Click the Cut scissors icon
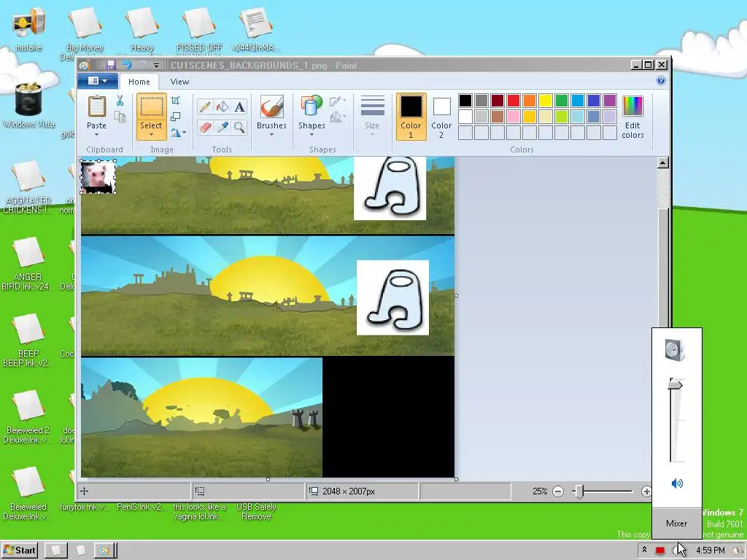The width and height of the screenshot is (747, 560). click(x=120, y=101)
